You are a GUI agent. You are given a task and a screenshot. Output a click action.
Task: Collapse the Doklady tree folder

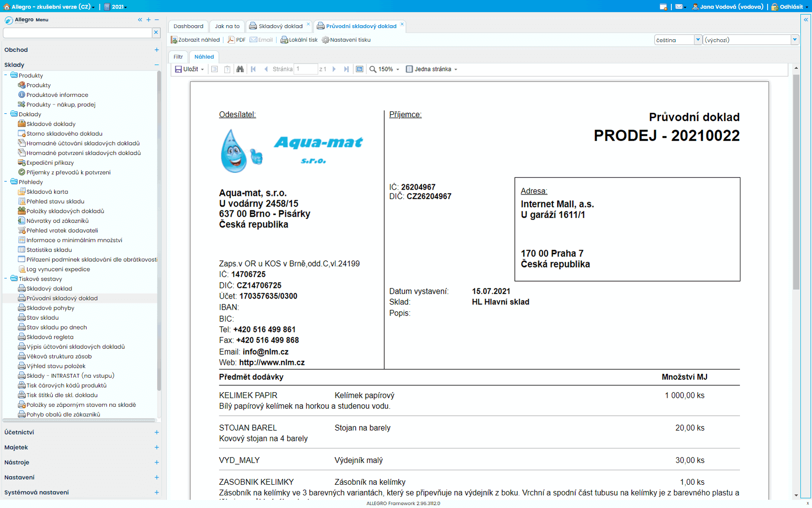[6, 114]
